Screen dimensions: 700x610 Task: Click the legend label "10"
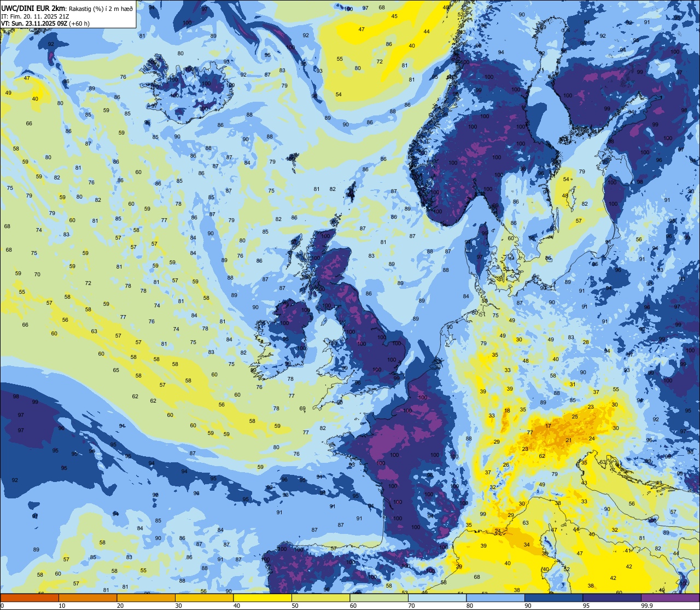click(x=62, y=606)
